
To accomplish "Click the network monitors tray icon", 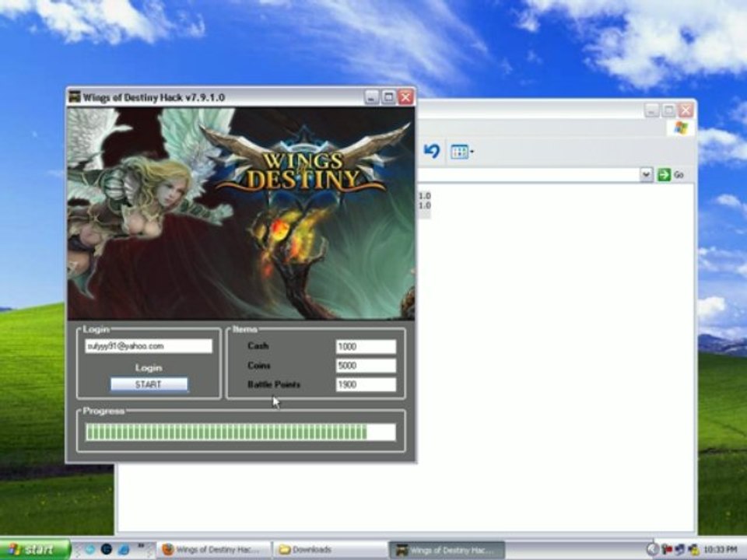I will [680, 550].
